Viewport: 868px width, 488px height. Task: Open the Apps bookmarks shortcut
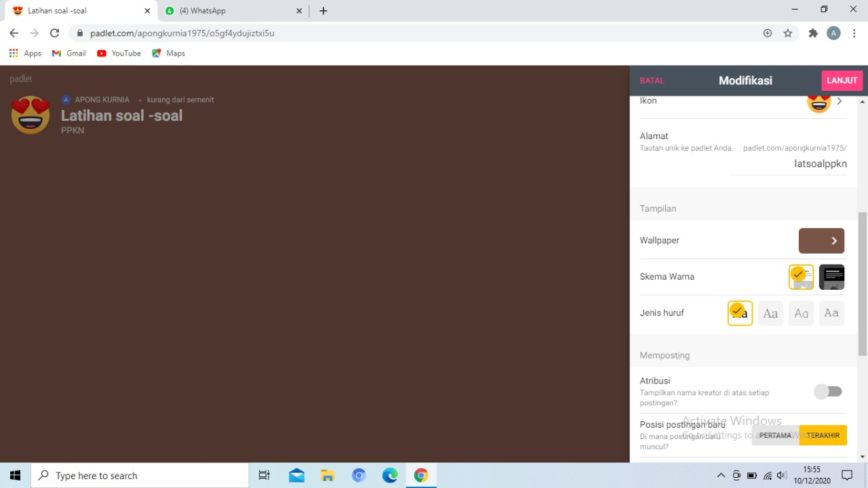25,54
